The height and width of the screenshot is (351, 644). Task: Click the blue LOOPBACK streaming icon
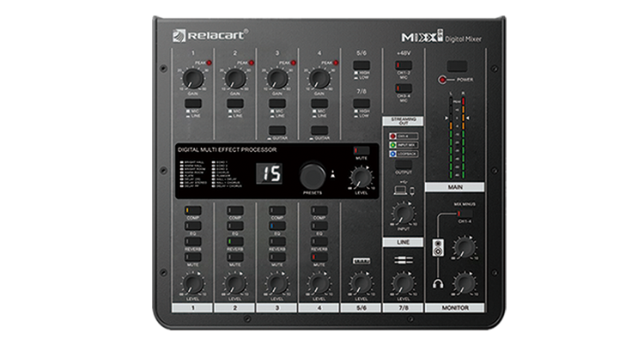point(391,154)
